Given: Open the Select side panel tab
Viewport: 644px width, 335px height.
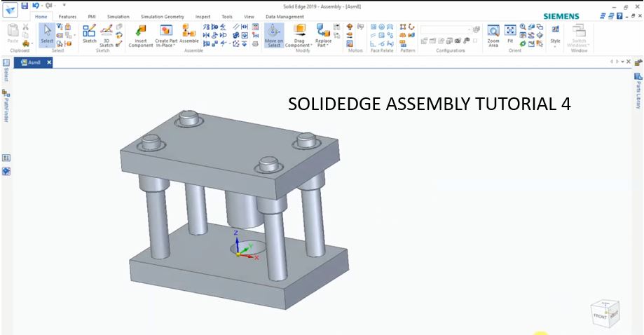Looking at the screenshot, I should pyautogui.click(x=6, y=70).
